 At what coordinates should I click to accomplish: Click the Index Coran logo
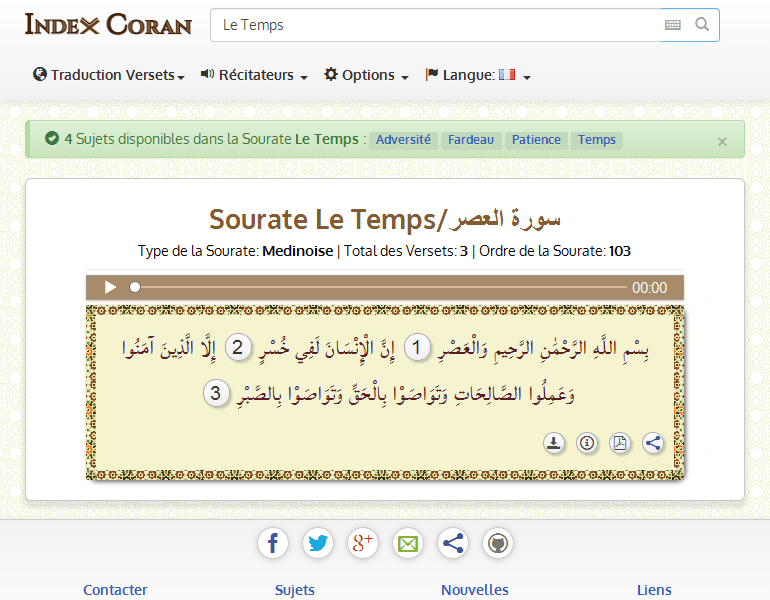point(108,25)
